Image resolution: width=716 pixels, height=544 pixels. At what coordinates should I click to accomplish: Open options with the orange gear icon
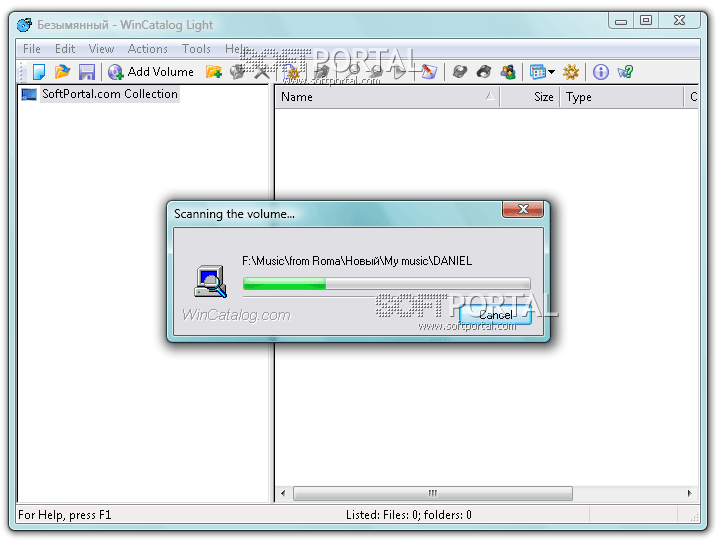click(571, 72)
